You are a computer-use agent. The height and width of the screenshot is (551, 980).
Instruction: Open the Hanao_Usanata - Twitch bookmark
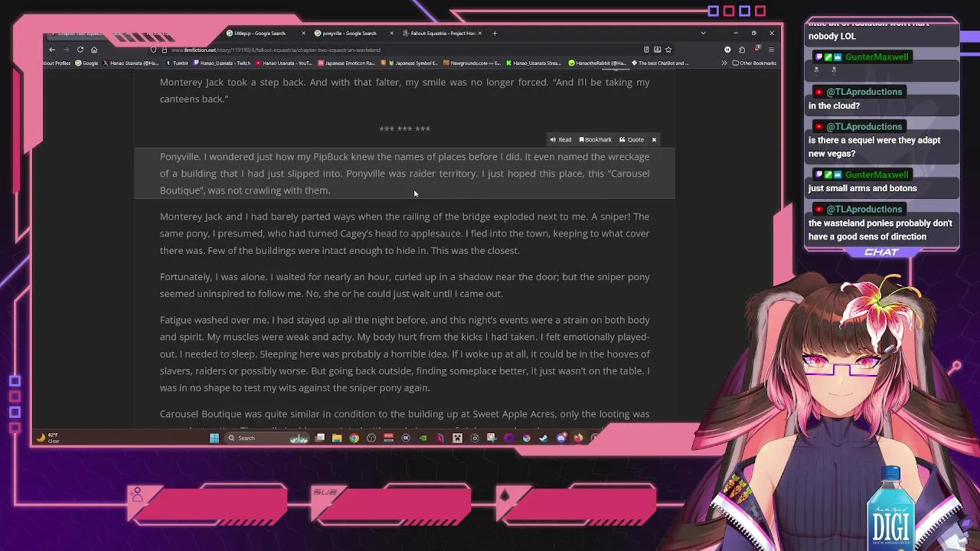(224, 63)
